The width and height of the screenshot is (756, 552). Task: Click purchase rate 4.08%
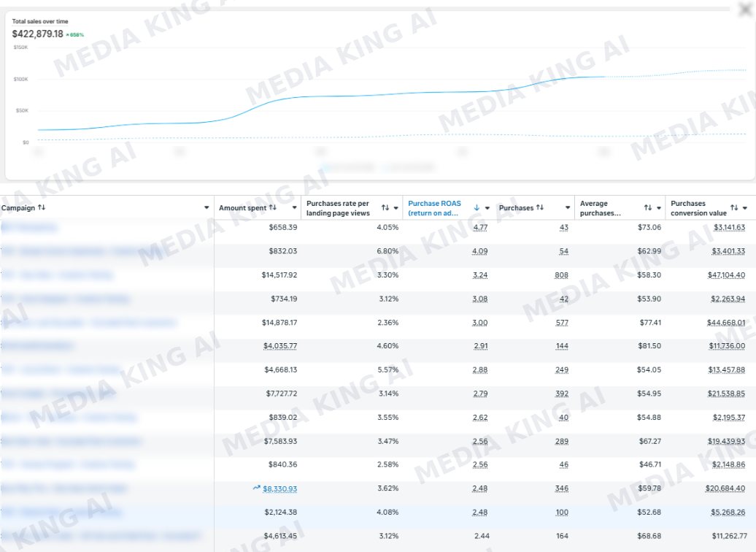387,512
